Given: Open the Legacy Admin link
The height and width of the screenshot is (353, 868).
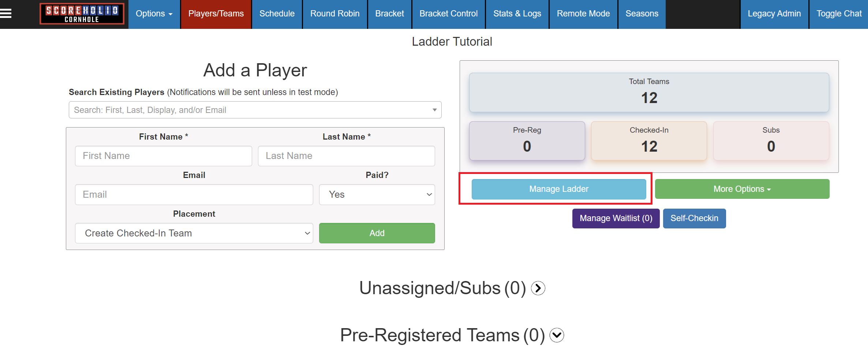Looking at the screenshot, I should [774, 14].
